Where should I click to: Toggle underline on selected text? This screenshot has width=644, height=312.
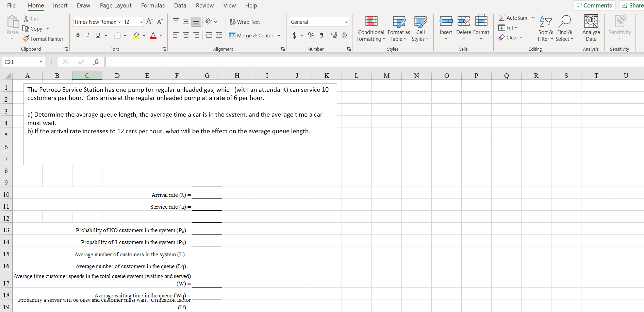[x=97, y=35]
